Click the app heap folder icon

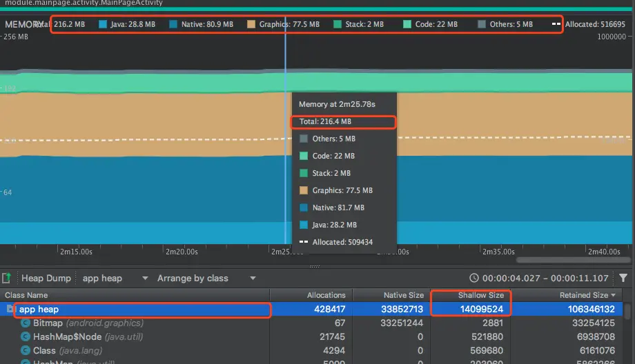[10, 310]
